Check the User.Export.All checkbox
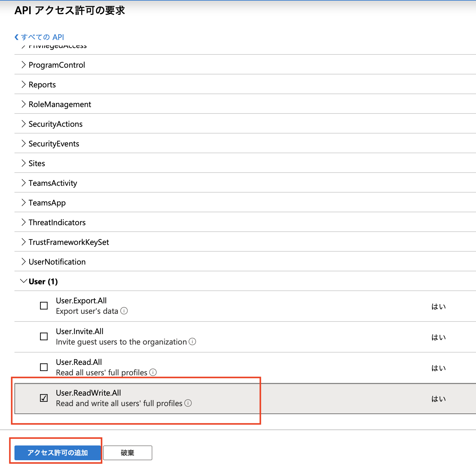This screenshot has height=467, width=476. click(x=44, y=305)
